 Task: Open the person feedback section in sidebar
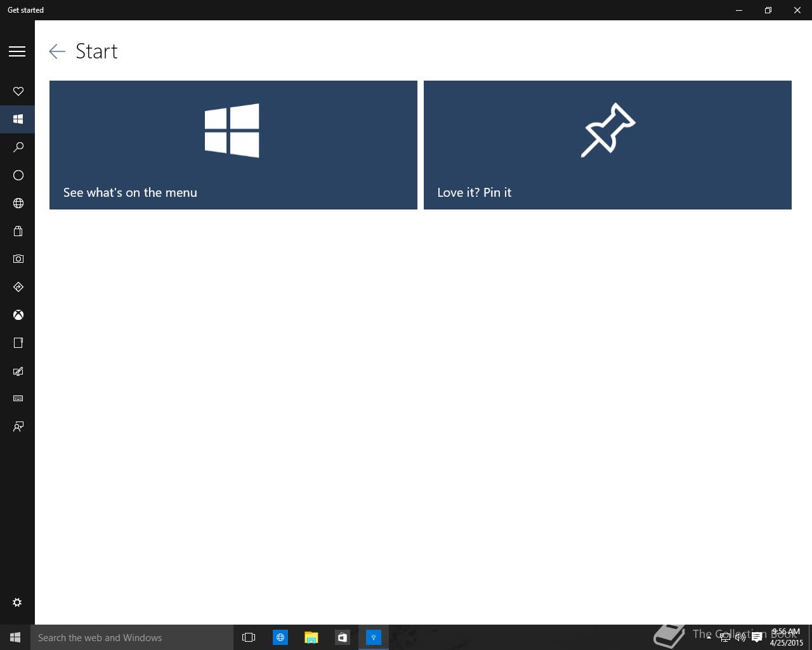pyautogui.click(x=18, y=427)
